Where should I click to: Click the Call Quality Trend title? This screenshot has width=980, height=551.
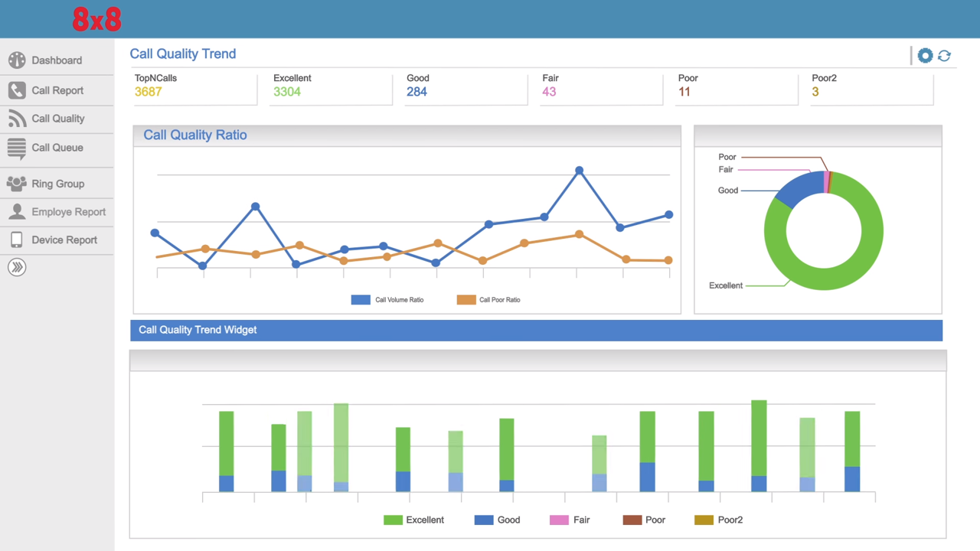[183, 54]
